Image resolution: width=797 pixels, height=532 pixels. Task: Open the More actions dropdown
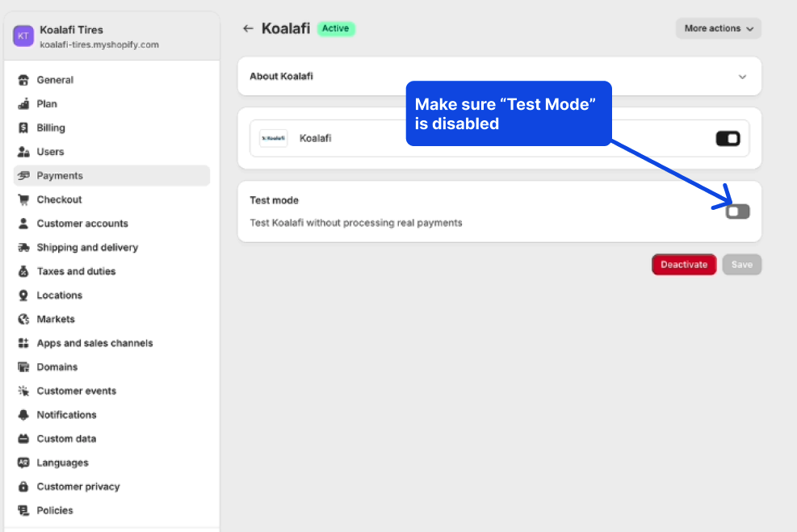(718, 28)
